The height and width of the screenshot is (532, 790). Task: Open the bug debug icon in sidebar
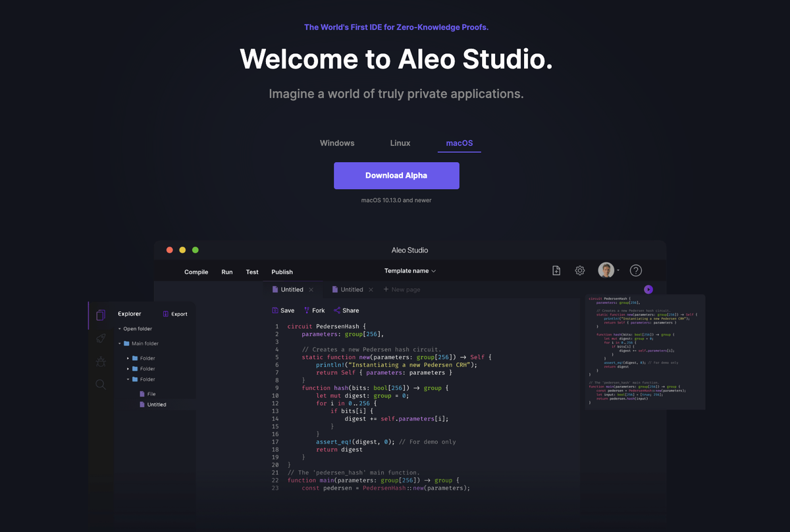(x=100, y=361)
